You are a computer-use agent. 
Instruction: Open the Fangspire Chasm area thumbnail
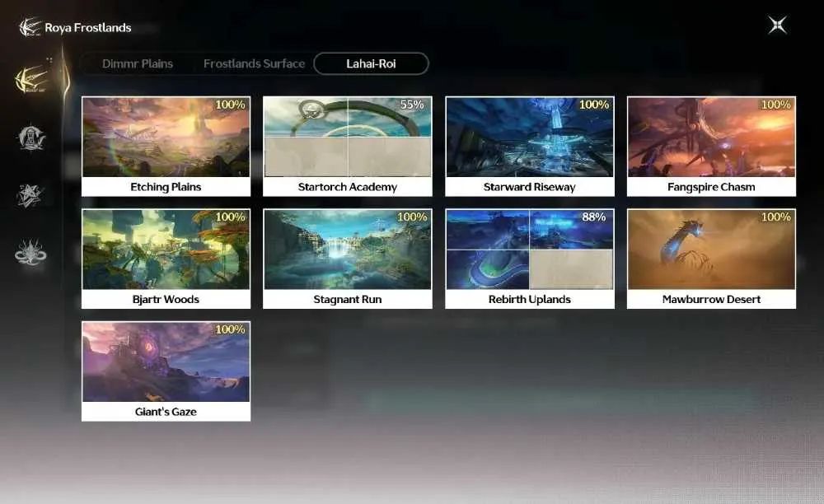712,137
